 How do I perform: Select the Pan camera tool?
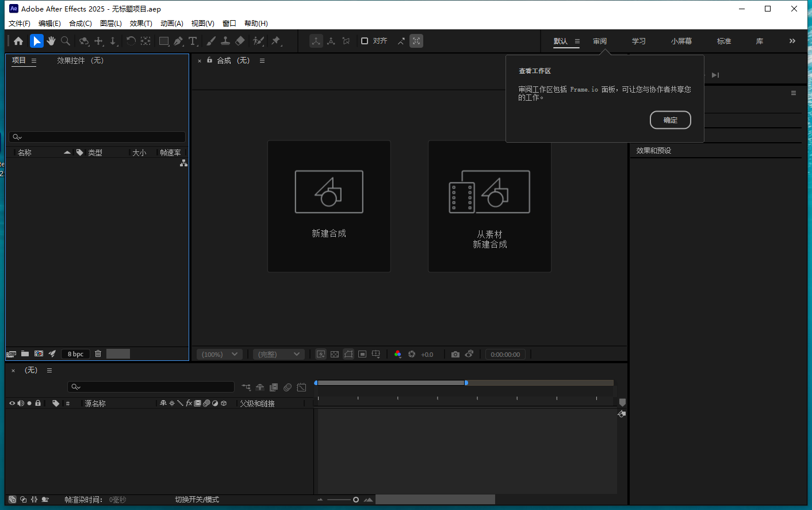(x=99, y=41)
